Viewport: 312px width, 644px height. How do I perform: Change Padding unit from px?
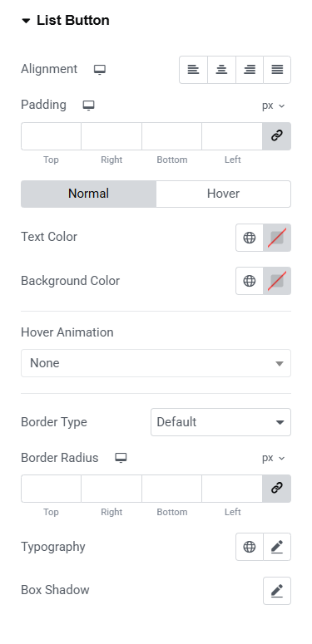[x=274, y=106]
